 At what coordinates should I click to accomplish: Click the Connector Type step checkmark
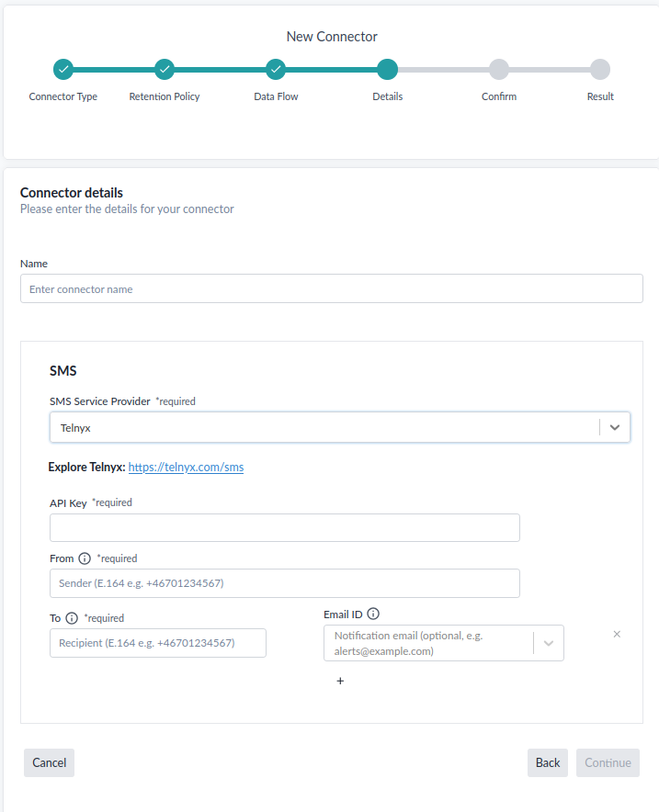point(63,69)
